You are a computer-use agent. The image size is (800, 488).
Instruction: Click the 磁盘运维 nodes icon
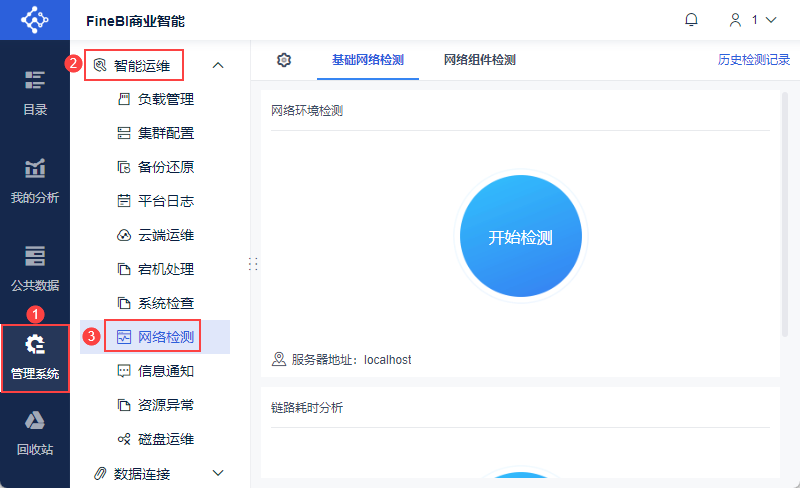124,439
